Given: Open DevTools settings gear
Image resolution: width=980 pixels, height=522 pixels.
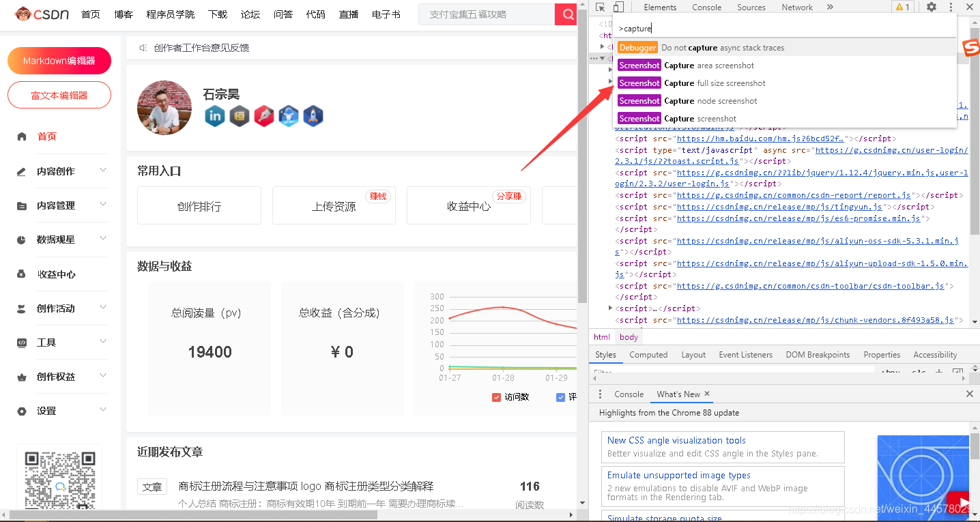Looking at the screenshot, I should [x=932, y=7].
